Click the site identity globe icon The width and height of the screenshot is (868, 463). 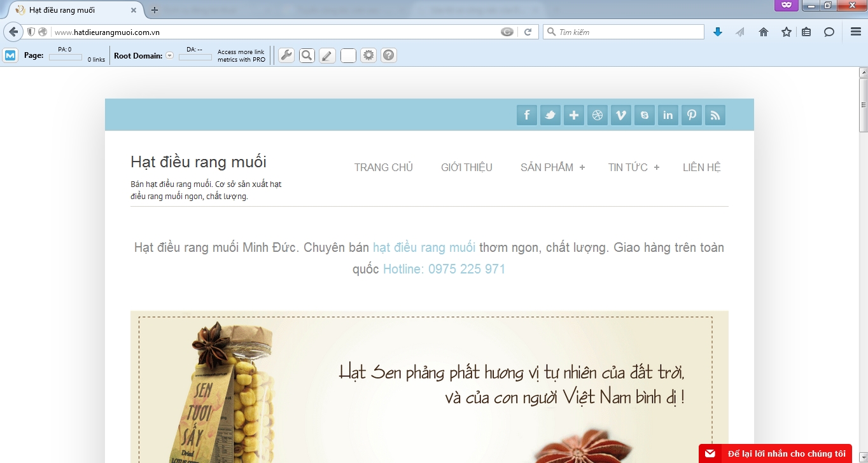(43, 32)
